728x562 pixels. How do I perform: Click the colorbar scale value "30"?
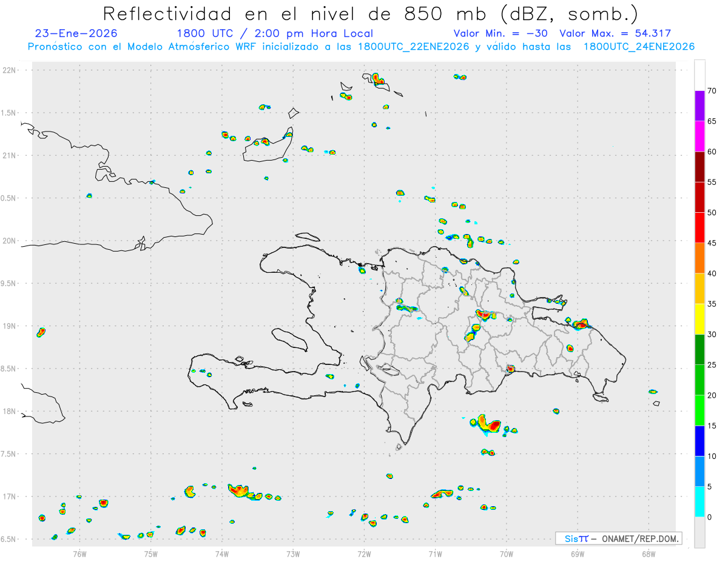(x=712, y=335)
